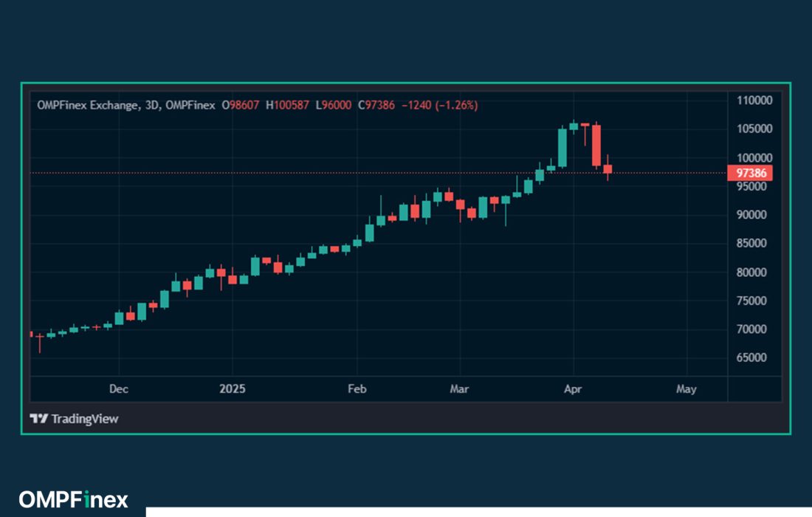Select the red 97386 current price tag
This screenshot has width=812, height=517.
coord(752,173)
